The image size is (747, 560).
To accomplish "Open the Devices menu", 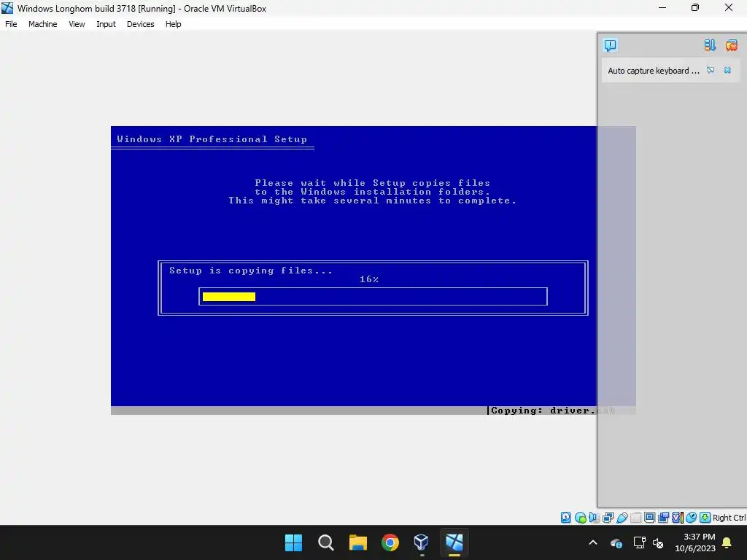I will click(x=140, y=24).
